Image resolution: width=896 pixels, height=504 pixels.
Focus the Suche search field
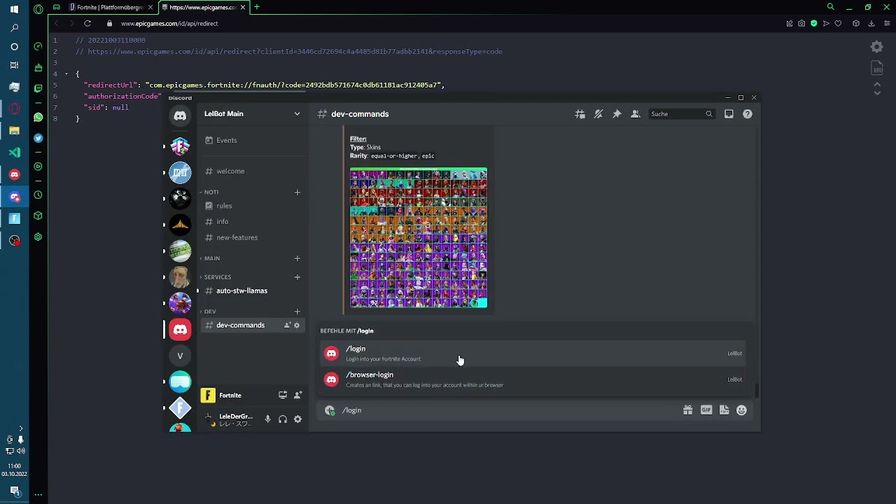[x=681, y=114]
